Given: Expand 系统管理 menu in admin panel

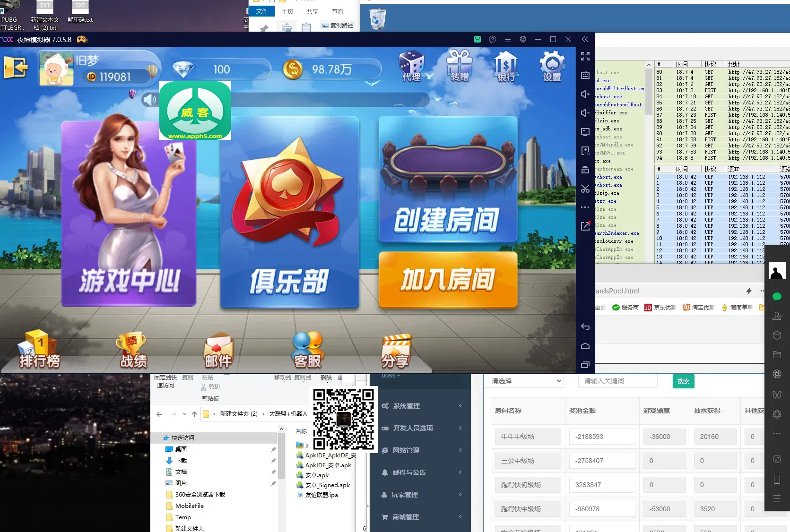Looking at the screenshot, I should tap(422, 406).
